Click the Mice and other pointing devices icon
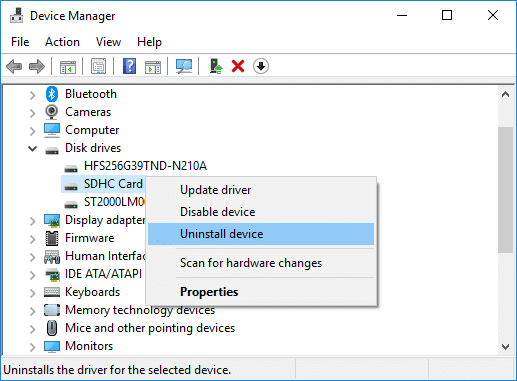The image size is (517, 381). pyautogui.click(x=52, y=328)
